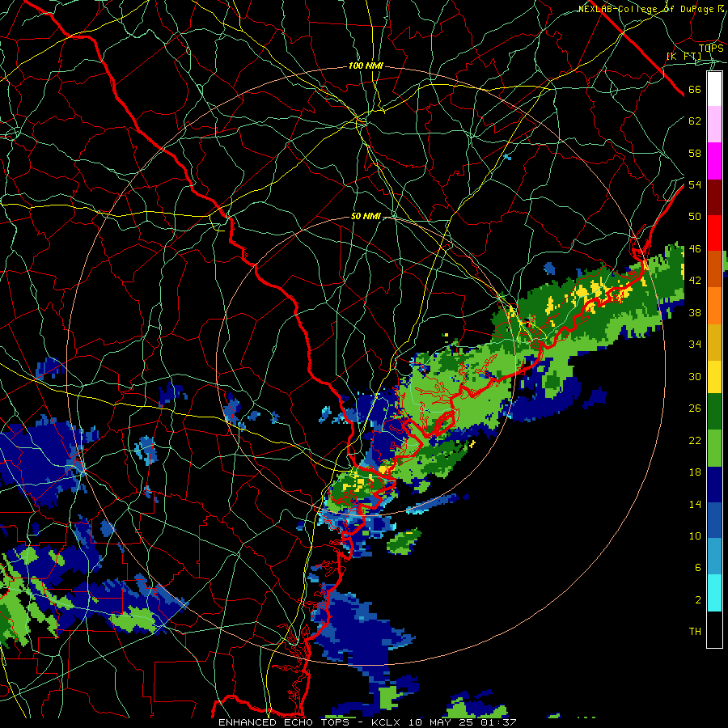Image resolution: width=728 pixels, height=728 pixels.
Task: Click the legend value 14
Action: point(695,504)
